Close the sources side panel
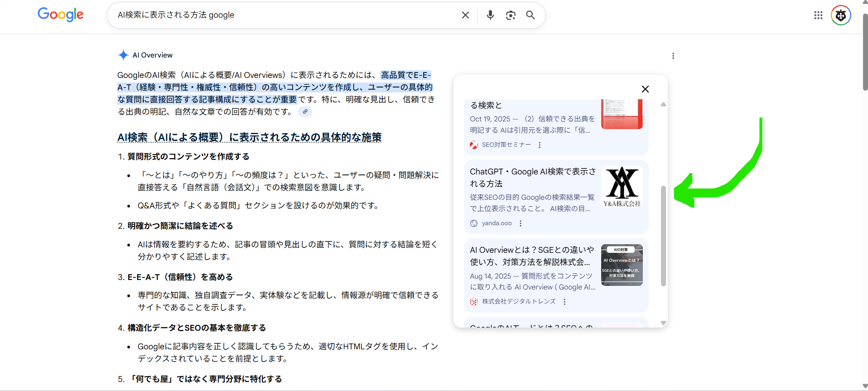This screenshot has height=391, width=868. pos(645,89)
